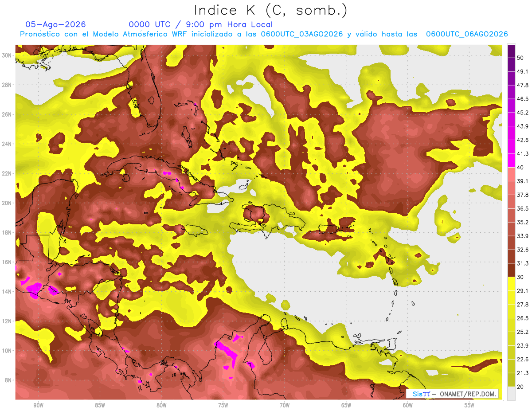
Task: Click the legend value 33.9
Action: 522,236
